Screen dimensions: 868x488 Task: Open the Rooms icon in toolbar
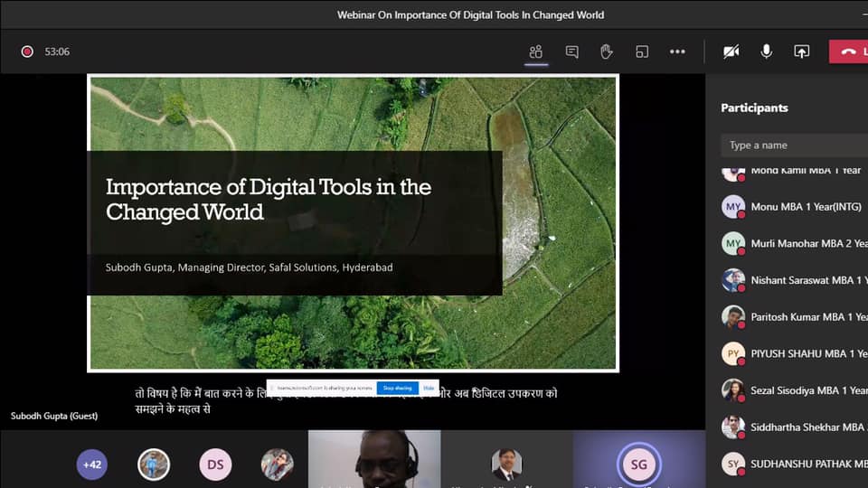[x=642, y=52]
